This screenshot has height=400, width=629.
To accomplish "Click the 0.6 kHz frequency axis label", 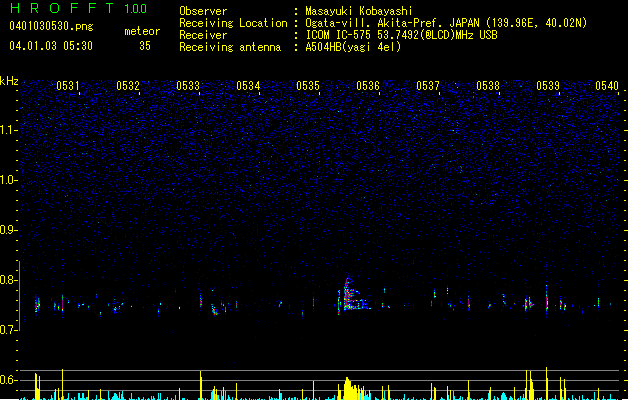I will click(x=8, y=380).
